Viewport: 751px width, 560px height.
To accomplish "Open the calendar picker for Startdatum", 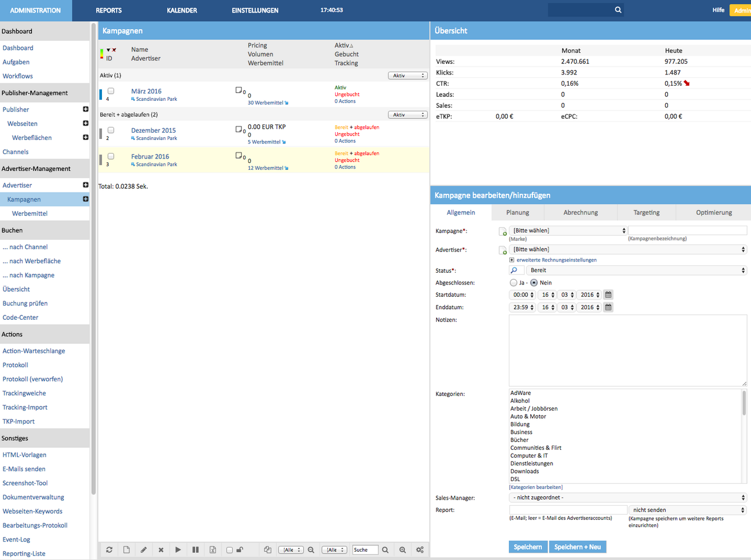I will 608,295.
